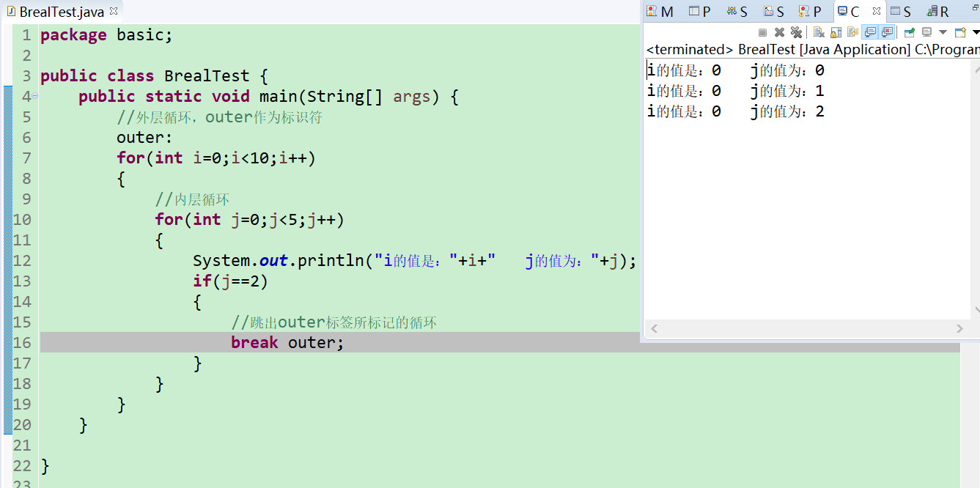The image size is (980, 488).
Task: Remove all terminated launches
Action: point(797,32)
